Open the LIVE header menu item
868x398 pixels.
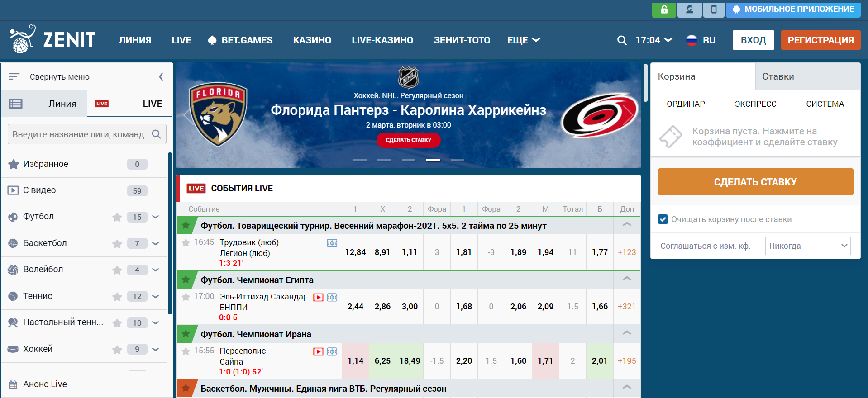[x=181, y=40]
